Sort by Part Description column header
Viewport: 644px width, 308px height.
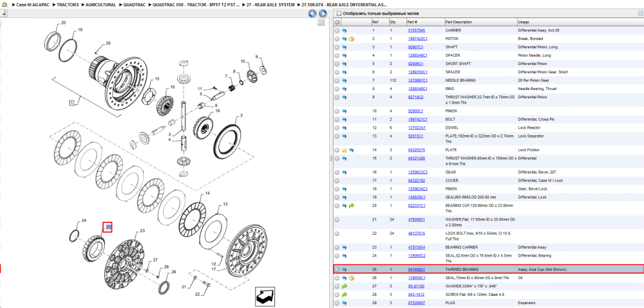click(481, 22)
